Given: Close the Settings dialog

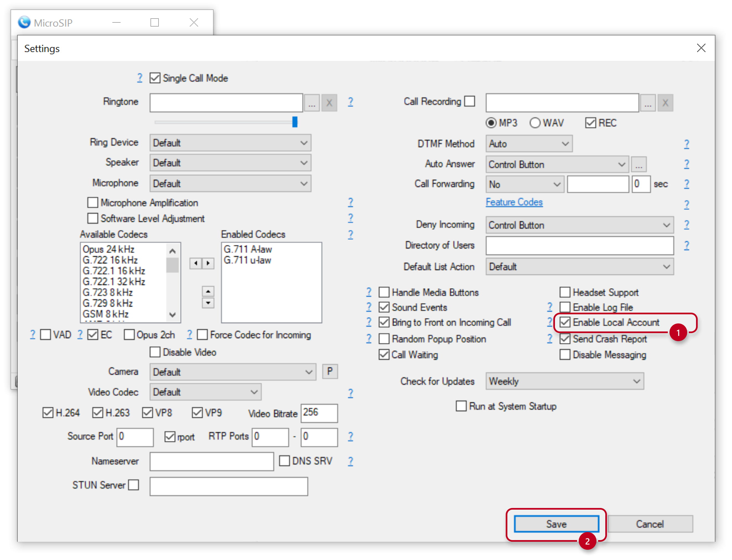Looking at the screenshot, I should [x=701, y=48].
